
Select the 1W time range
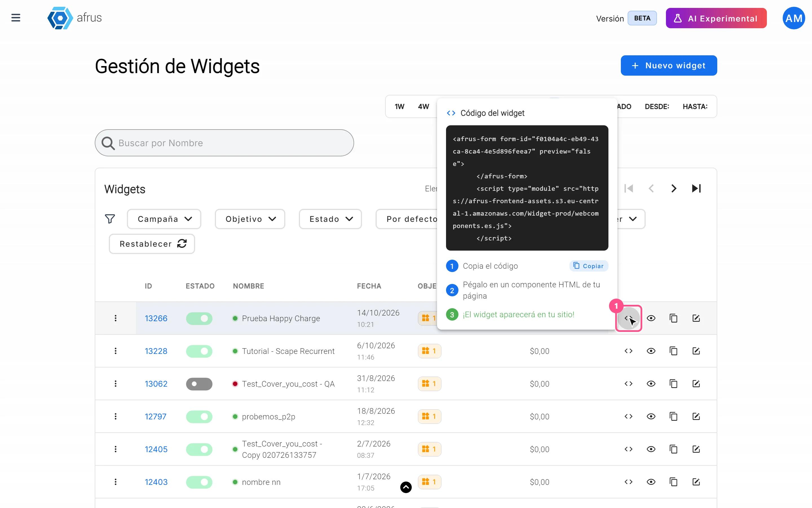click(x=399, y=106)
